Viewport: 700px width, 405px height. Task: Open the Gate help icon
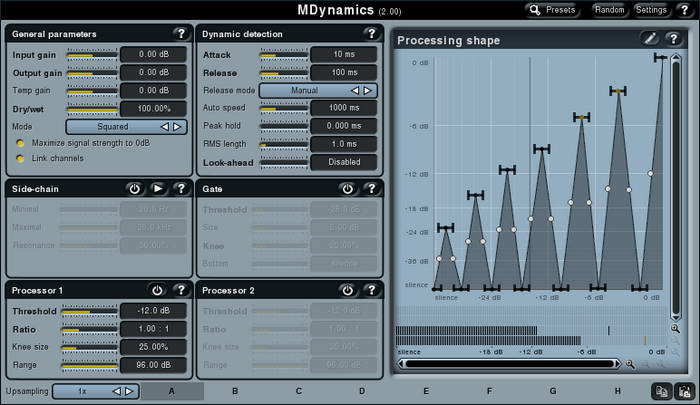(371, 188)
